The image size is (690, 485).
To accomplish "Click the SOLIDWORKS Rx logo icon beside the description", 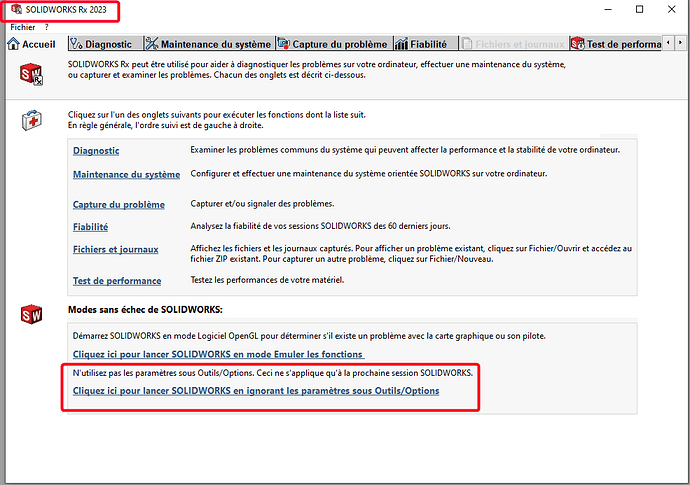I will pos(32,73).
